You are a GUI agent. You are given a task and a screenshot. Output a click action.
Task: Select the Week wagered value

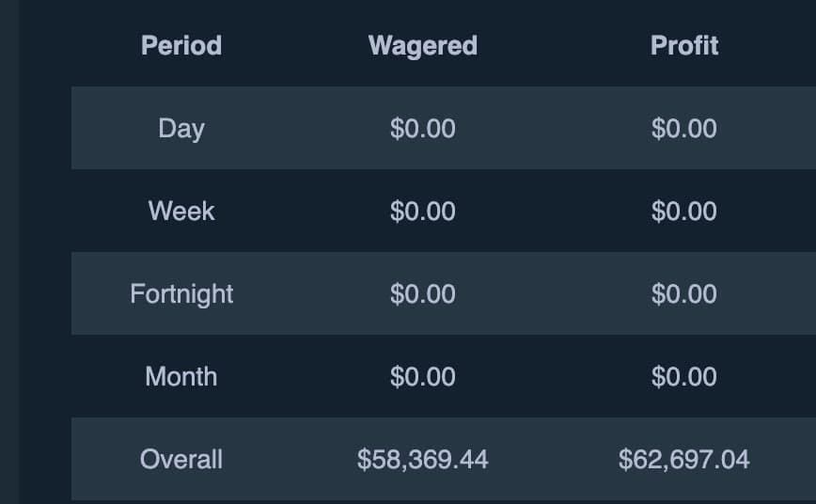(x=423, y=211)
